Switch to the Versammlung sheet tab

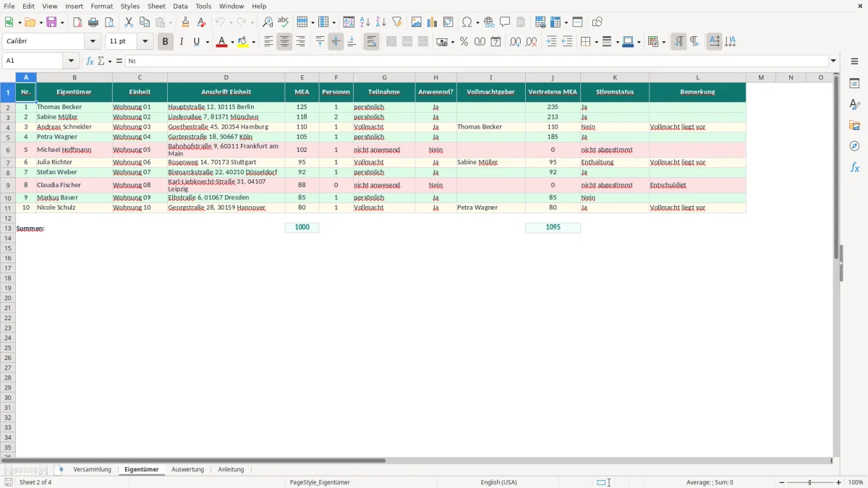point(93,469)
